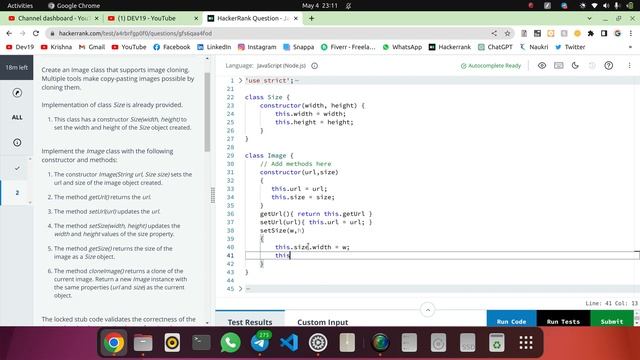This screenshot has width=640, height=360.
Task: Select question 2 in sidebar
Action: [x=17, y=192]
